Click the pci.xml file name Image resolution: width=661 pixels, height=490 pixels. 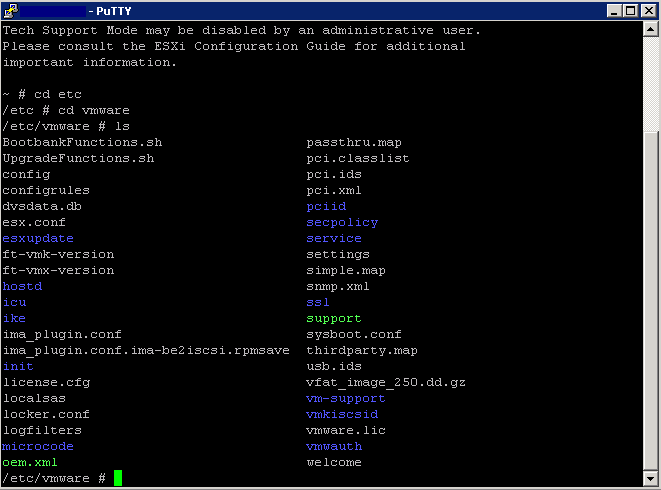(x=334, y=191)
